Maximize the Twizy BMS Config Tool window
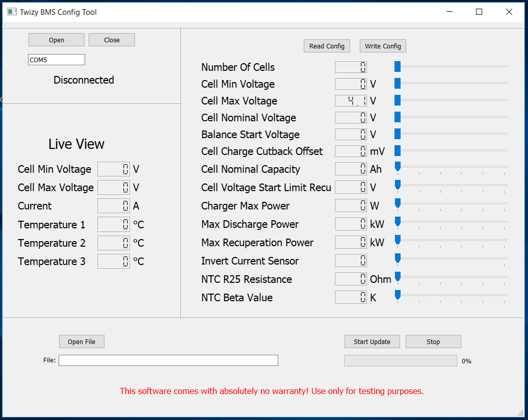Viewport: 528px width, 420px height. coord(479,12)
